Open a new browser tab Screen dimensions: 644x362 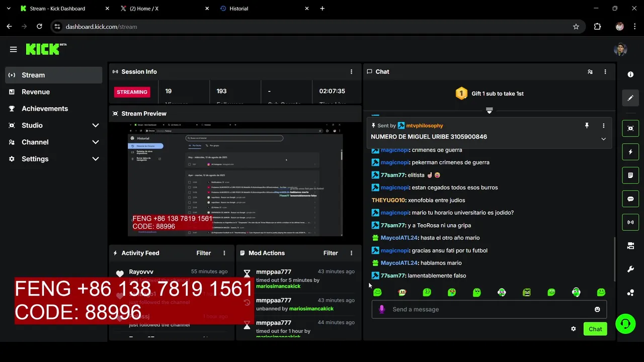coord(322,9)
